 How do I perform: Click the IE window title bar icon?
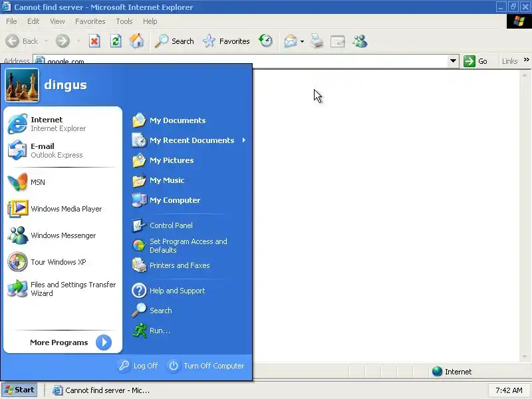(x=6, y=7)
